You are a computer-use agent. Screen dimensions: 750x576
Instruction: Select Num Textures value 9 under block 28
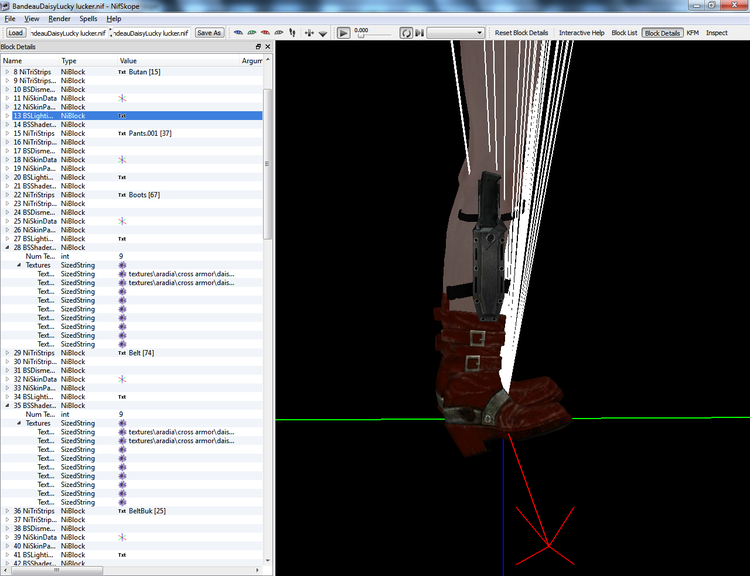(121, 256)
